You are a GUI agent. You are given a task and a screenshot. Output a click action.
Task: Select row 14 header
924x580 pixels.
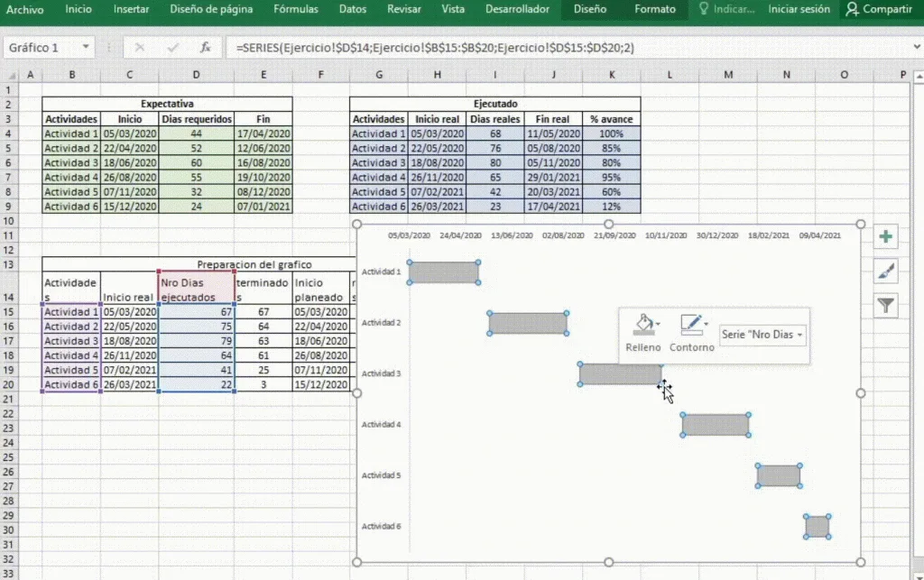8,289
